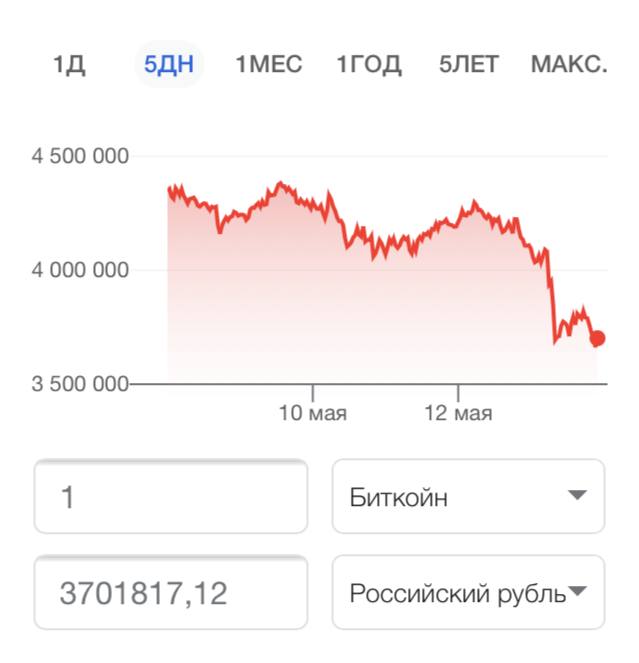
Task: Click the 10 мая axis tick label
Action: click(313, 413)
